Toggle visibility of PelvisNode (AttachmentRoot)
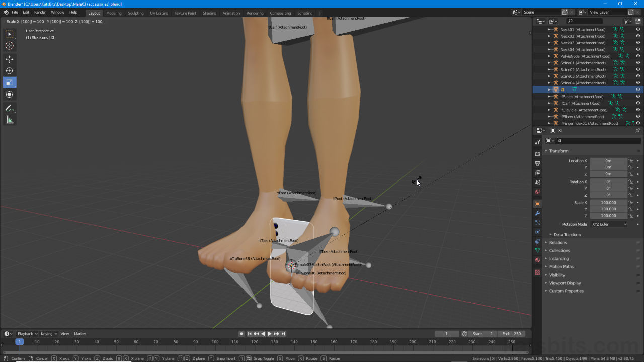Viewport: 644px width, 362px height. [x=638, y=56]
